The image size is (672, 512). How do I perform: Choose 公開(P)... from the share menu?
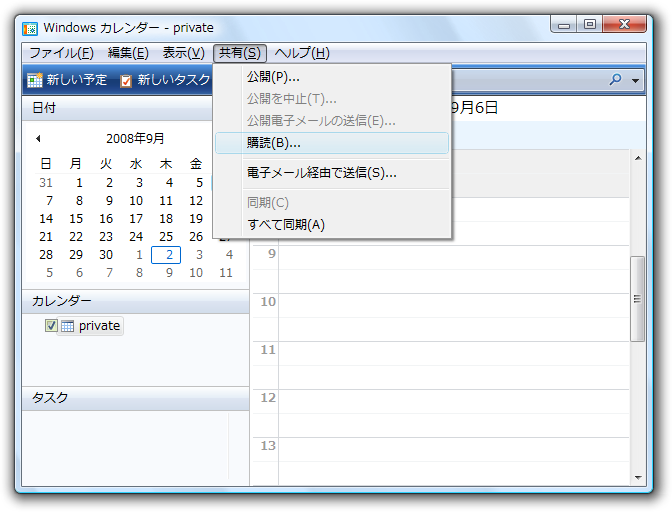[273, 77]
